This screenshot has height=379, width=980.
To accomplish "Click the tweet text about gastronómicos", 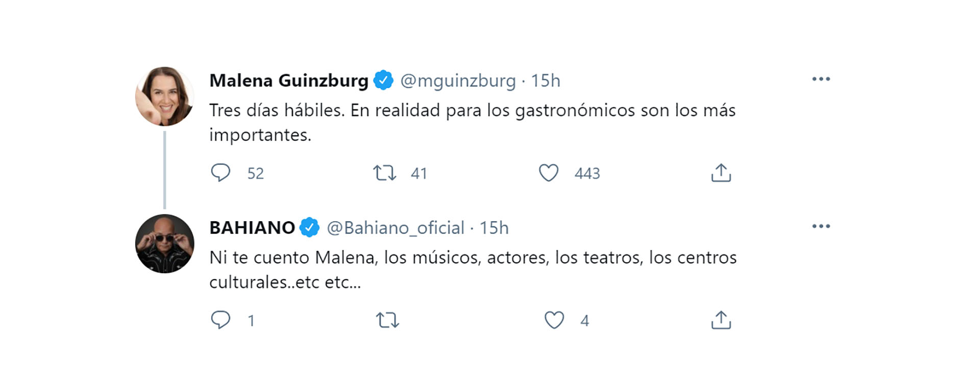I will pyautogui.click(x=472, y=123).
